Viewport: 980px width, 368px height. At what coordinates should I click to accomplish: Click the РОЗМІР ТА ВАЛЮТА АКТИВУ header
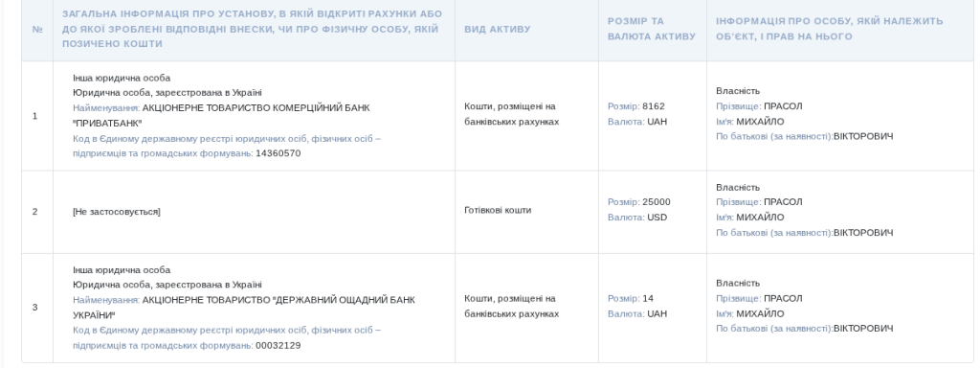coord(651,30)
